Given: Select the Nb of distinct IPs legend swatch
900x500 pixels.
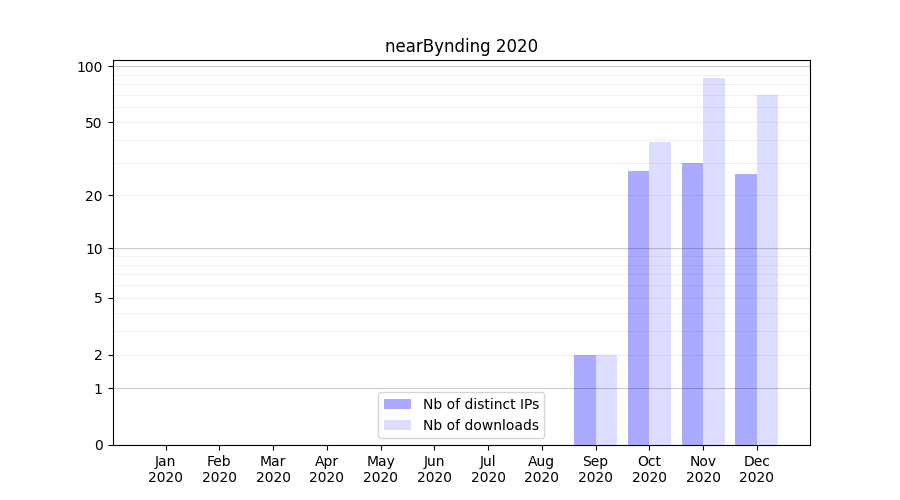Looking at the screenshot, I should tap(397, 404).
